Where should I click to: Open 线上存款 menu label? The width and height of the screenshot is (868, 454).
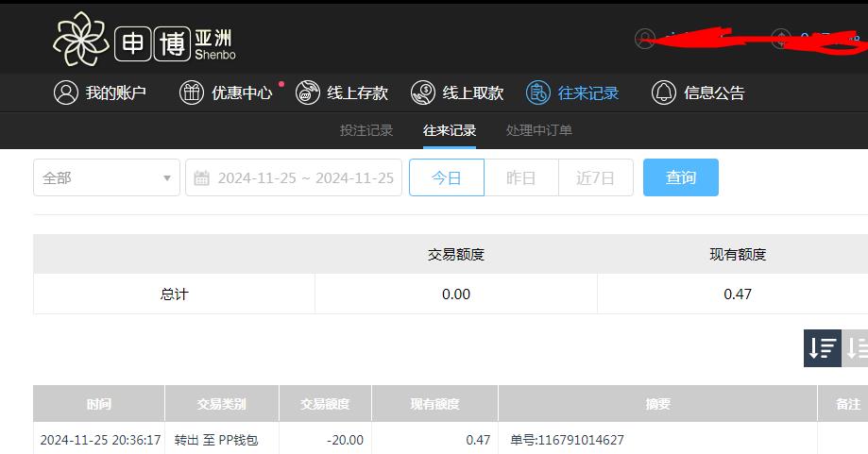358,92
